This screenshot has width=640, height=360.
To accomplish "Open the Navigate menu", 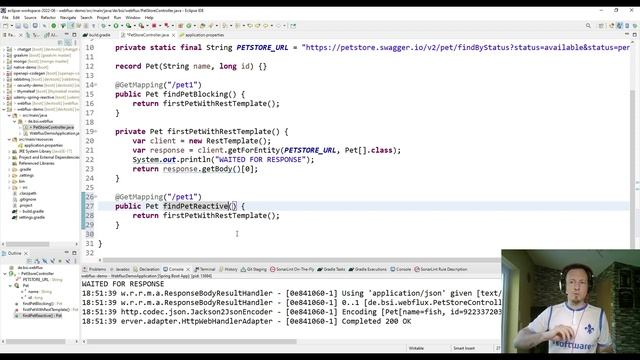I will tap(68, 18).
